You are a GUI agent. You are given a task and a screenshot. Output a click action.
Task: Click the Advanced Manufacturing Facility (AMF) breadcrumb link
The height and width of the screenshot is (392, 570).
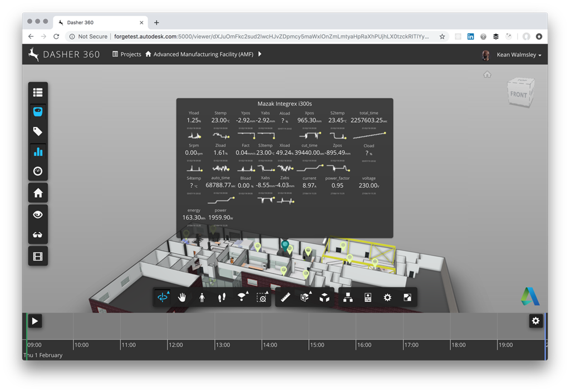[x=203, y=55]
